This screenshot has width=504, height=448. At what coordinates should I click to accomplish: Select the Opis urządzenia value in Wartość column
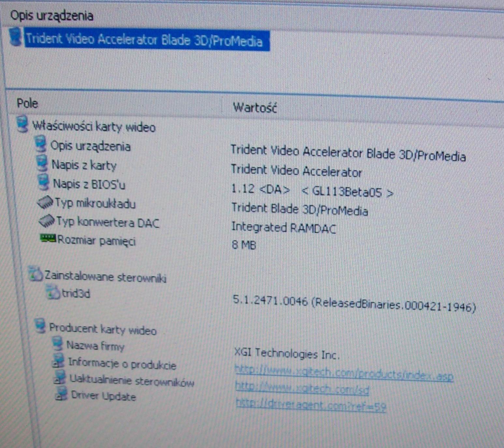pyautogui.click(x=348, y=153)
